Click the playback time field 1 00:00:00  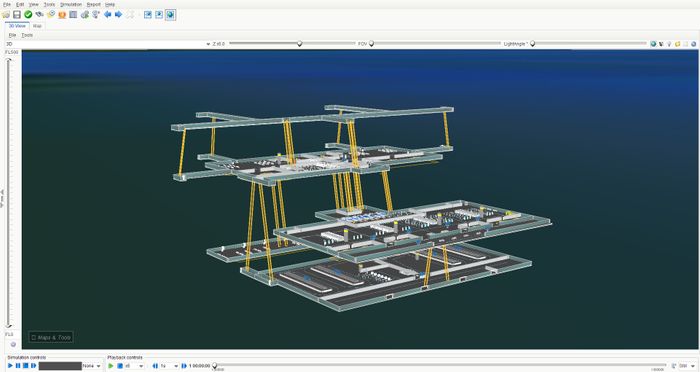(x=199, y=366)
